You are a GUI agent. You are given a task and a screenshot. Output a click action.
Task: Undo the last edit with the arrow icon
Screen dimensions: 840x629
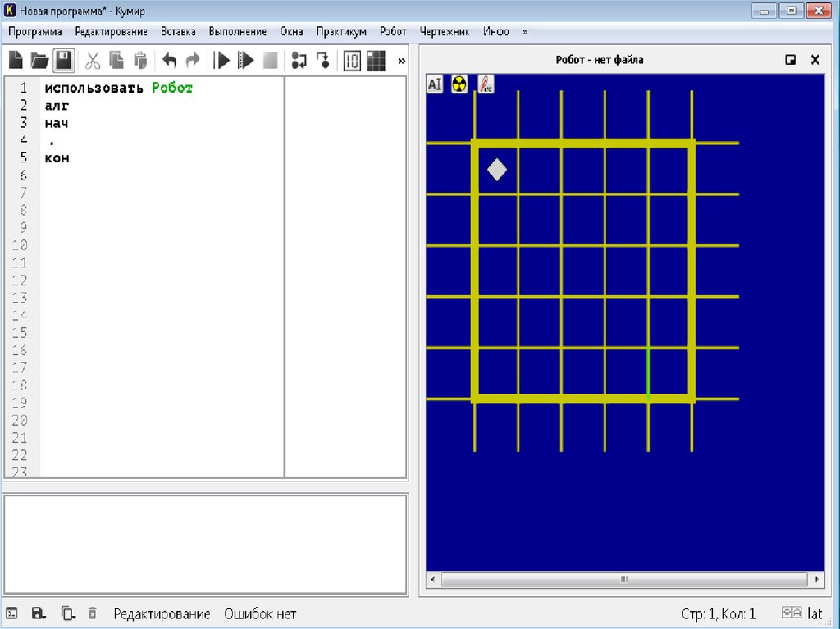click(x=169, y=60)
